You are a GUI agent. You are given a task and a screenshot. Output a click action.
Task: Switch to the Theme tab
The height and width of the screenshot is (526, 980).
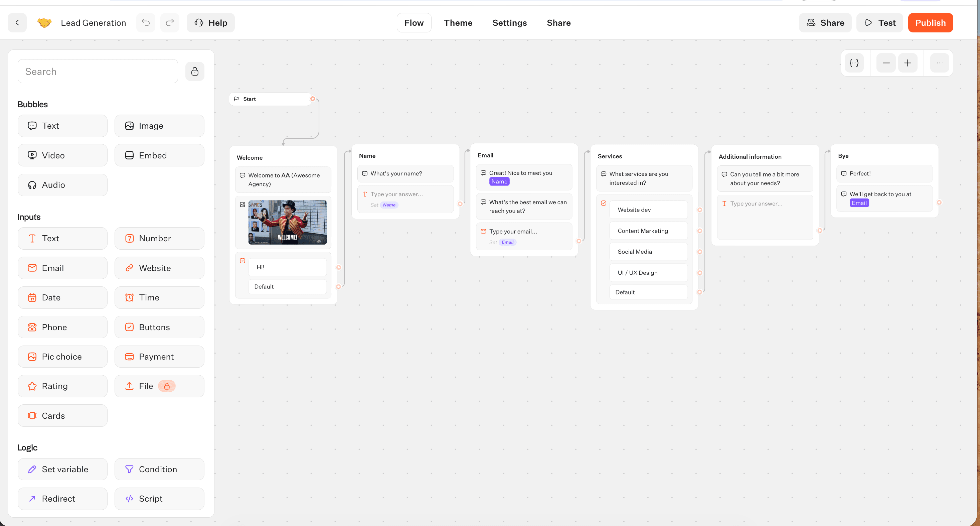458,23
